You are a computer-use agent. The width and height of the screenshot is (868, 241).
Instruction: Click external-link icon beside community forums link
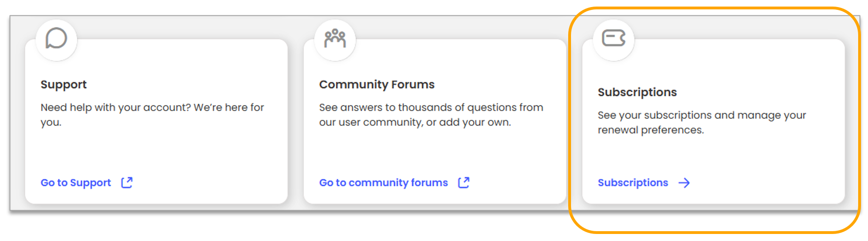pyautogui.click(x=464, y=182)
